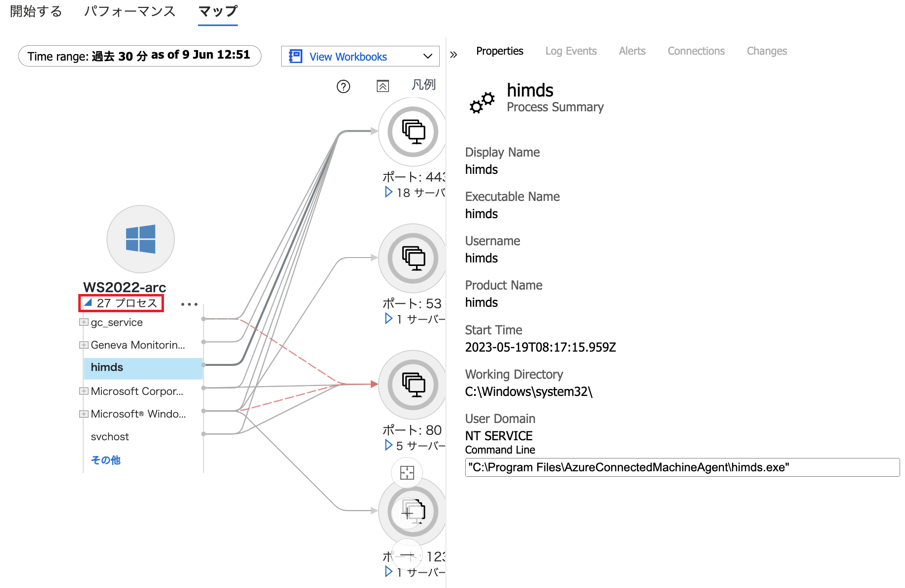Collapse the properties panel with double chevron
This screenshot has width=905, height=588.
453,55
